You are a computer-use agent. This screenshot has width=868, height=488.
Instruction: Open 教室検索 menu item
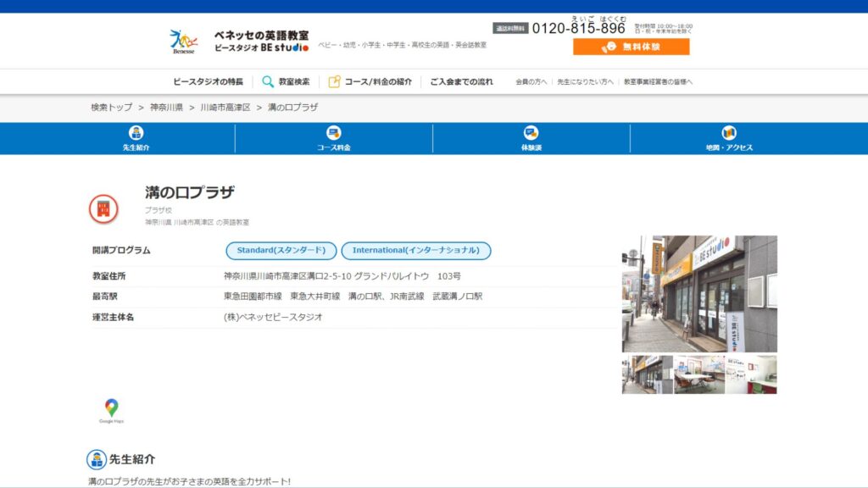point(294,82)
